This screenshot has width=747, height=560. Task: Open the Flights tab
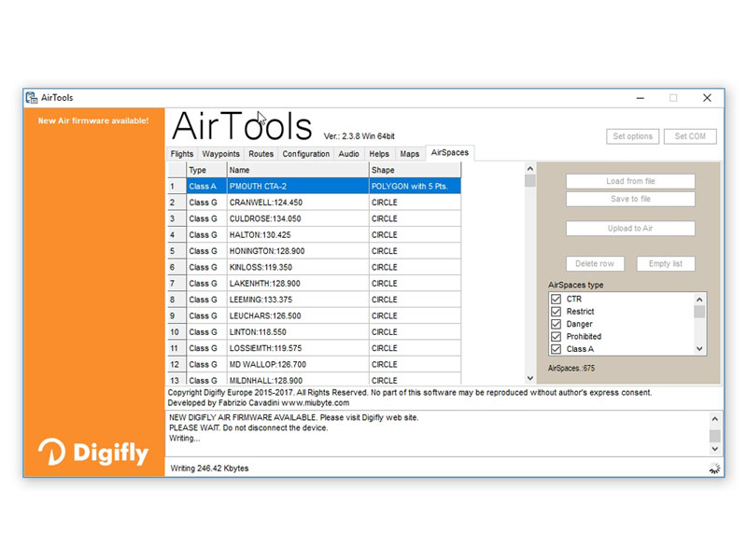(x=181, y=154)
